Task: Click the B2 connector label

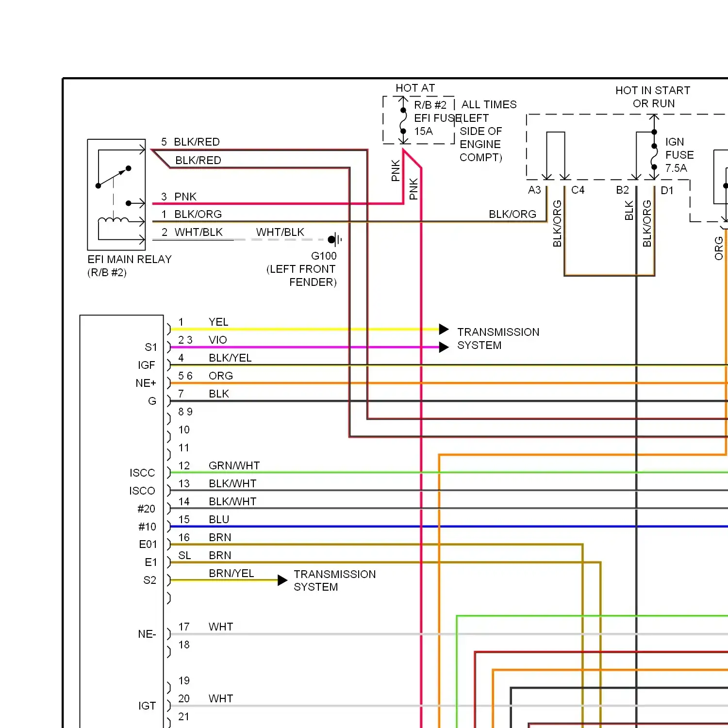Action: (622, 190)
